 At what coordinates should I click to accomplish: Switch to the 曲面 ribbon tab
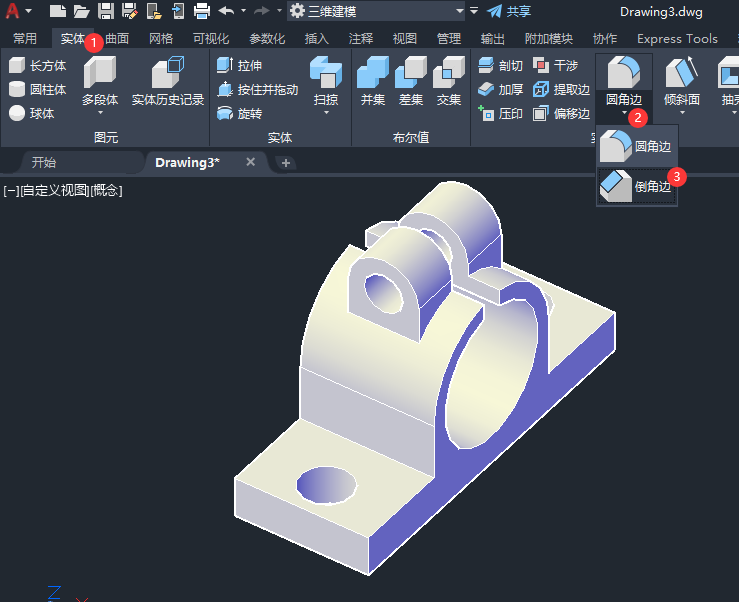pos(117,39)
